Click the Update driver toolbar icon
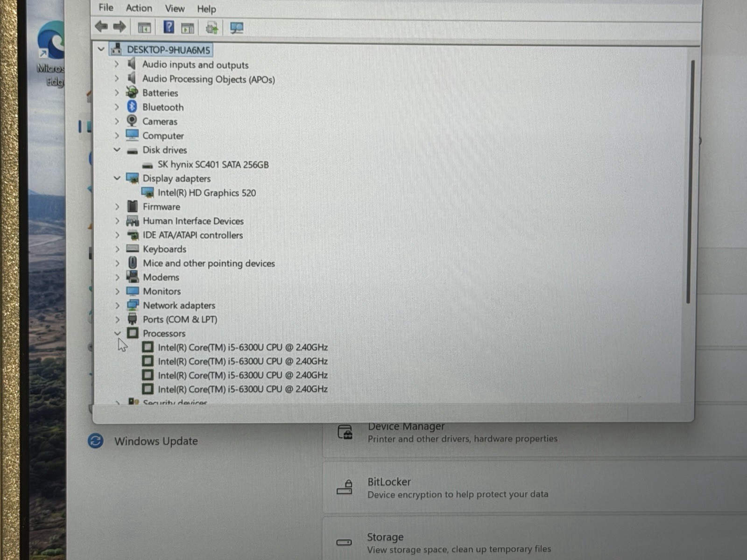 (211, 28)
